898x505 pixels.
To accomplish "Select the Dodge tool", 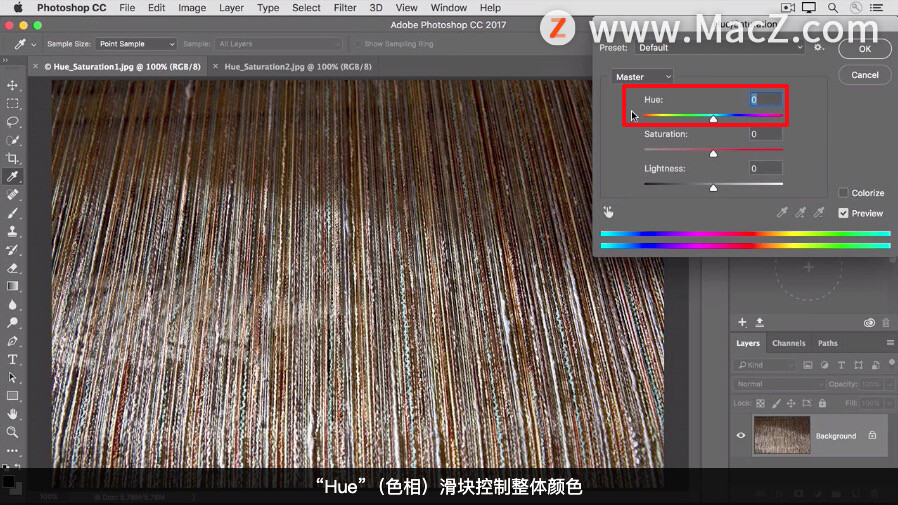I will tap(12, 323).
